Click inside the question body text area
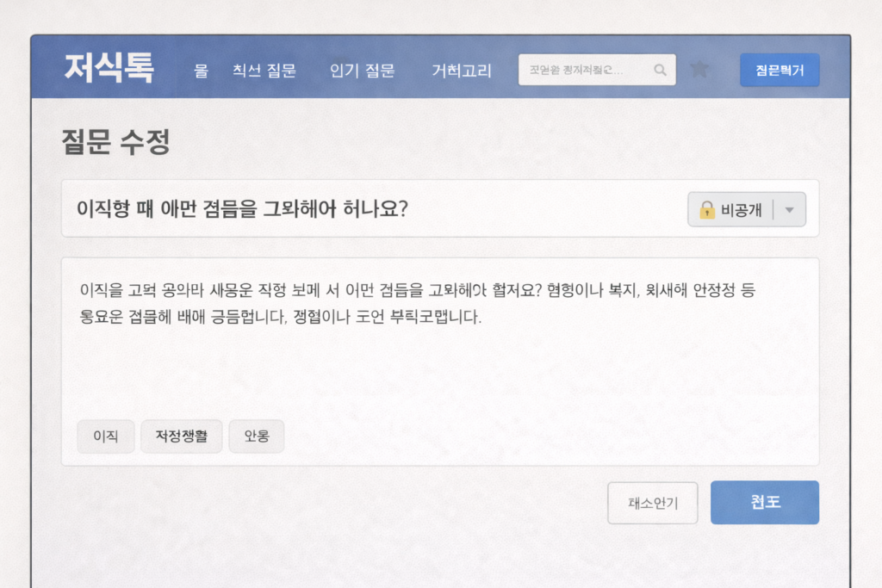 tap(439, 362)
